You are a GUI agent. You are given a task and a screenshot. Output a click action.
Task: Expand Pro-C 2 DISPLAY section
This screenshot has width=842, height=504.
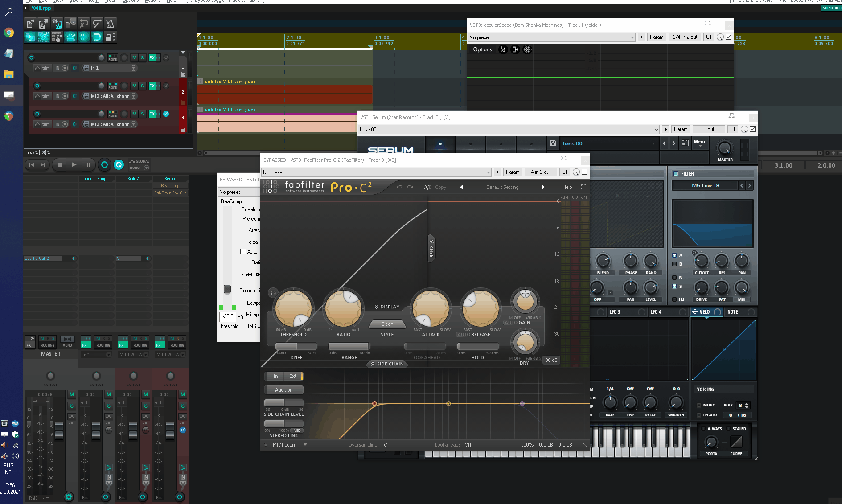click(x=387, y=307)
